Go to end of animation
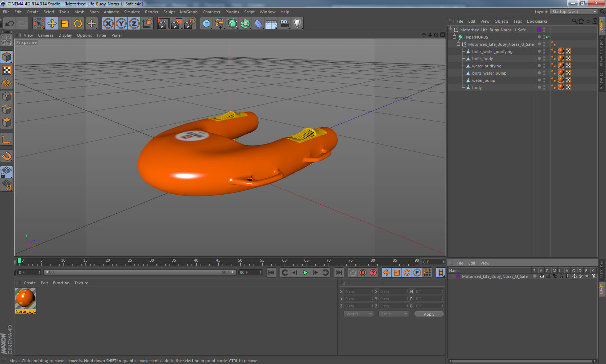This screenshot has width=606, height=364. [x=339, y=272]
